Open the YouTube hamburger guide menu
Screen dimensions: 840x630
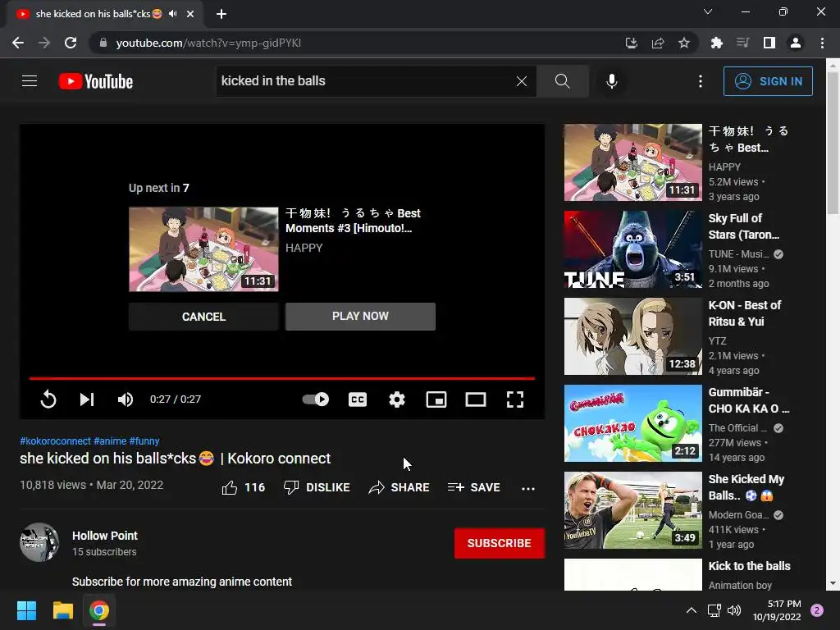pyautogui.click(x=30, y=81)
